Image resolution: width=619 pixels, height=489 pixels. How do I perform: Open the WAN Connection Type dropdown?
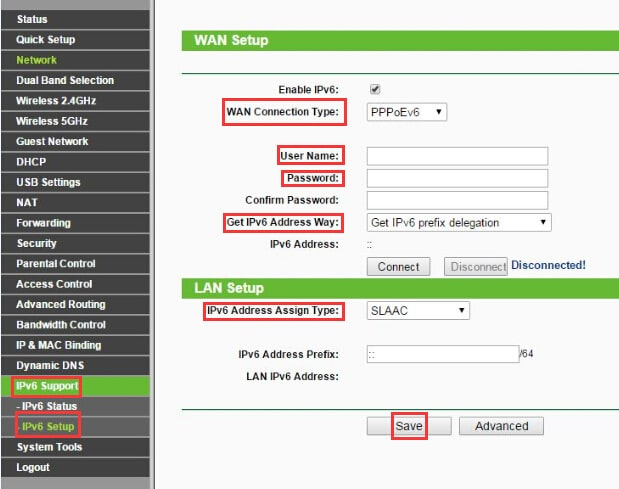point(407,112)
